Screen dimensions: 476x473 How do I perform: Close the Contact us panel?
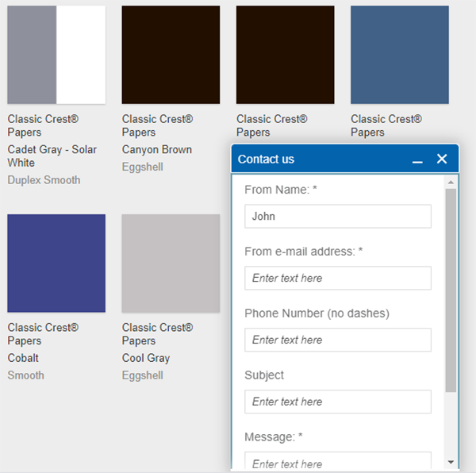point(442,160)
